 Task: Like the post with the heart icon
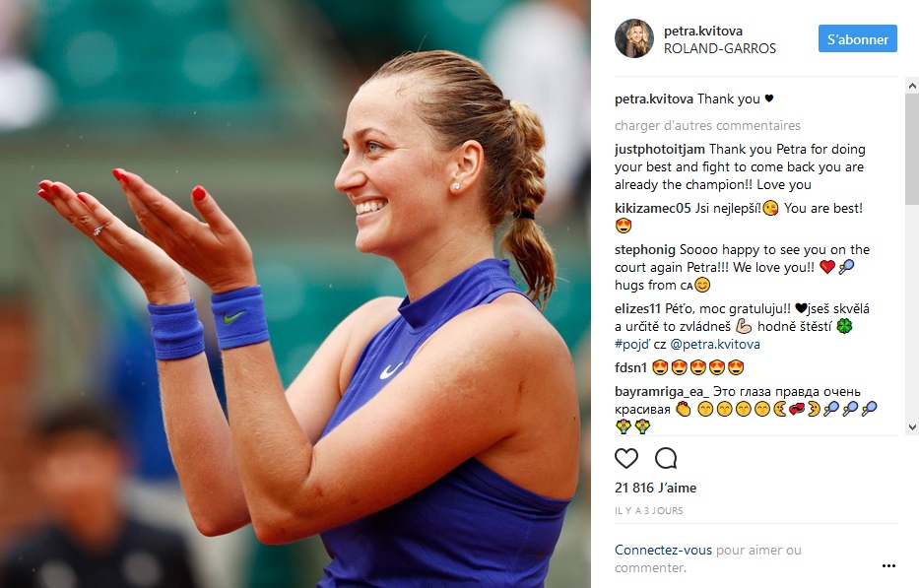[625, 458]
